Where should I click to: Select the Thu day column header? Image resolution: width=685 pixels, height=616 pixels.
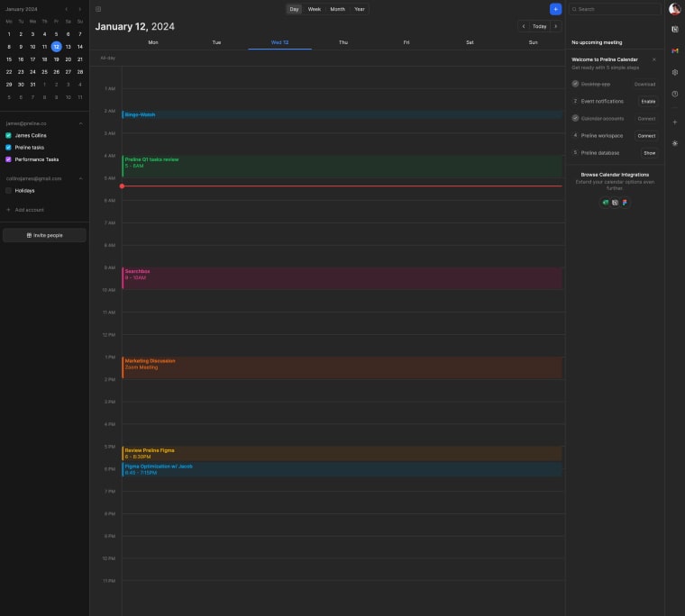click(x=343, y=42)
